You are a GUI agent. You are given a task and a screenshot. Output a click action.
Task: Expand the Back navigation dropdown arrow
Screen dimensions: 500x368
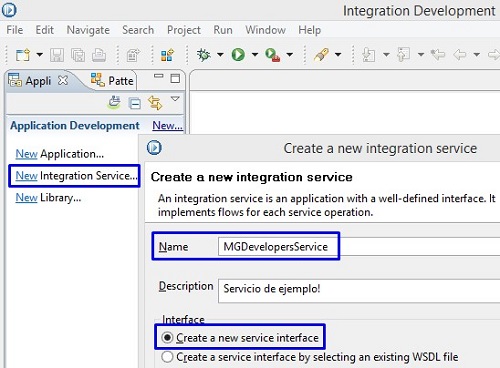click(x=477, y=54)
